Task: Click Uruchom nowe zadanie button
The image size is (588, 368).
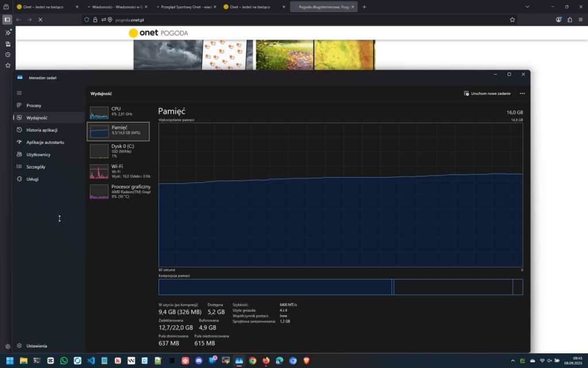Action: point(487,93)
